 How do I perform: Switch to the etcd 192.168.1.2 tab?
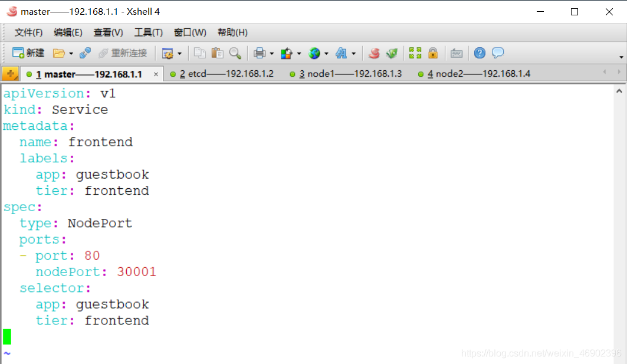[x=222, y=74]
